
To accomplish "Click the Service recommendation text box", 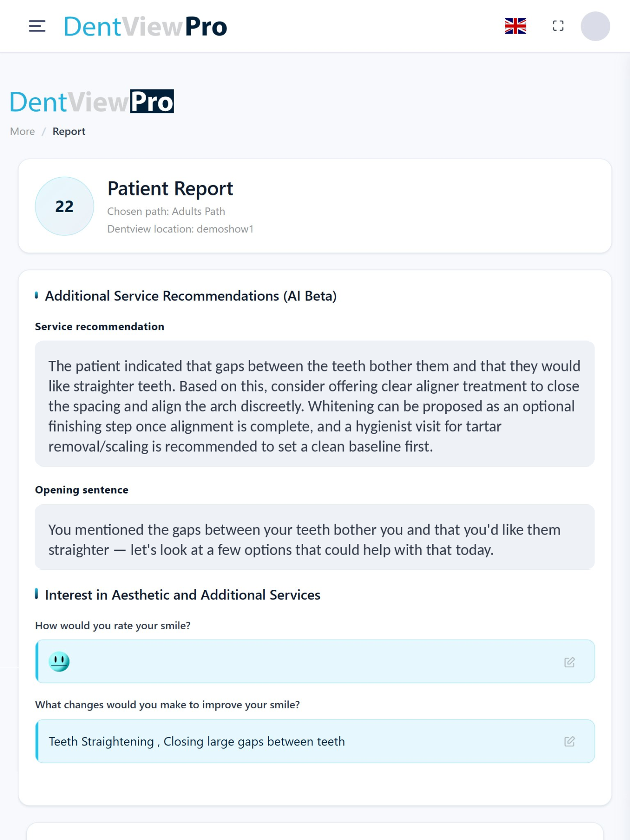I will pyautogui.click(x=315, y=404).
